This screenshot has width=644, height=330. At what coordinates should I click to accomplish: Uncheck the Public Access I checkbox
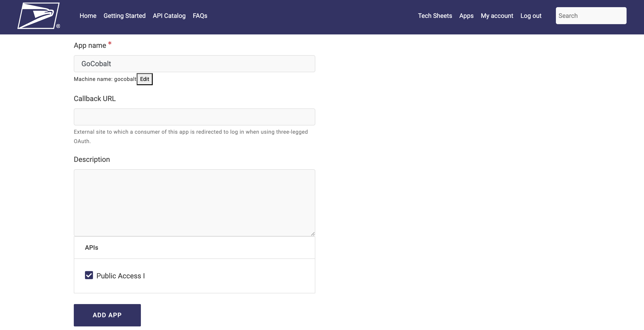89,275
